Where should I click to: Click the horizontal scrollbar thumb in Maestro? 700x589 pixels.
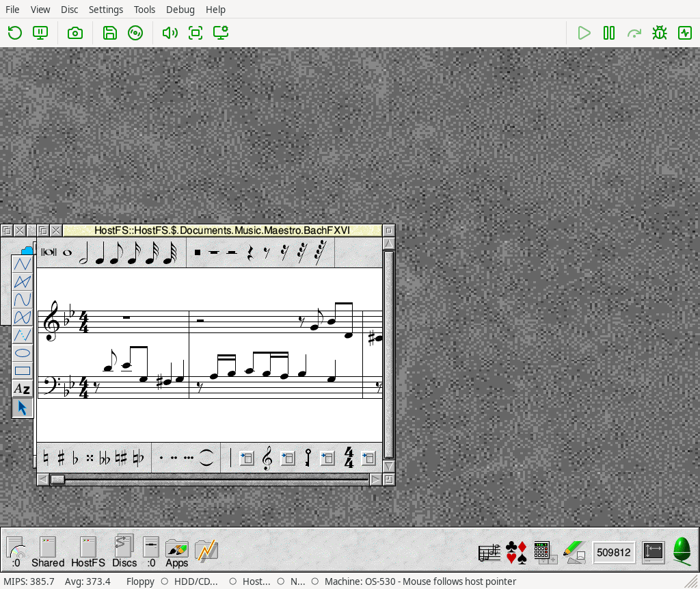click(x=57, y=480)
